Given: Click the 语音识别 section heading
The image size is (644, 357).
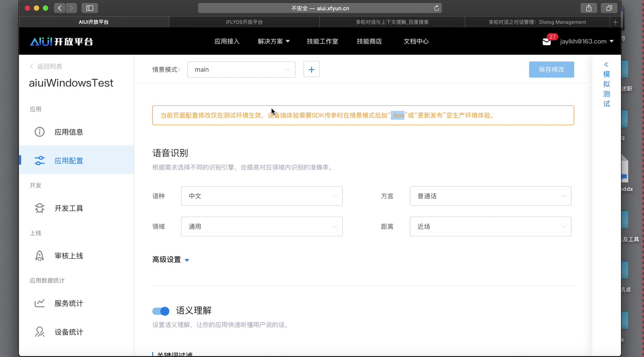Looking at the screenshot, I should (170, 153).
